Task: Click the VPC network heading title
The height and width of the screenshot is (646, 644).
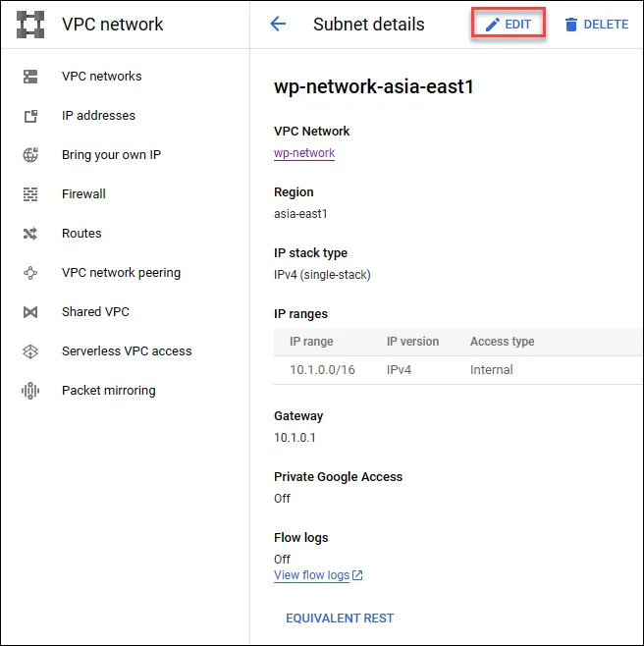Action: pos(113,25)
